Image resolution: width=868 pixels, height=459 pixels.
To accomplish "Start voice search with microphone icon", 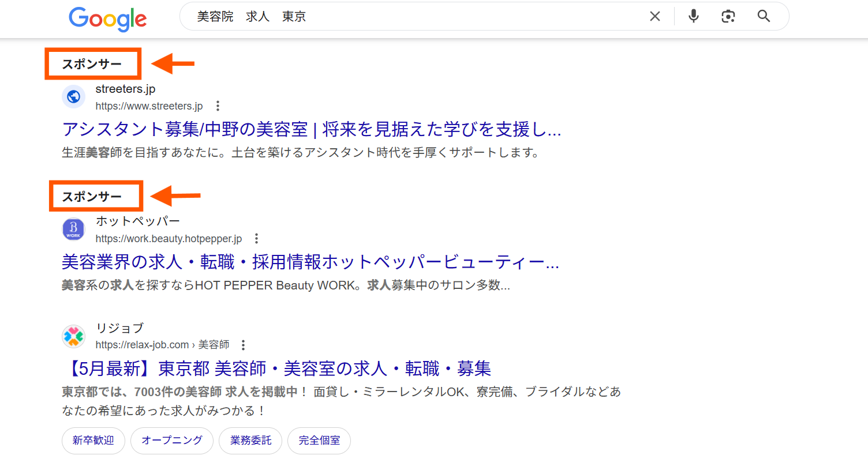I will 694,17.
